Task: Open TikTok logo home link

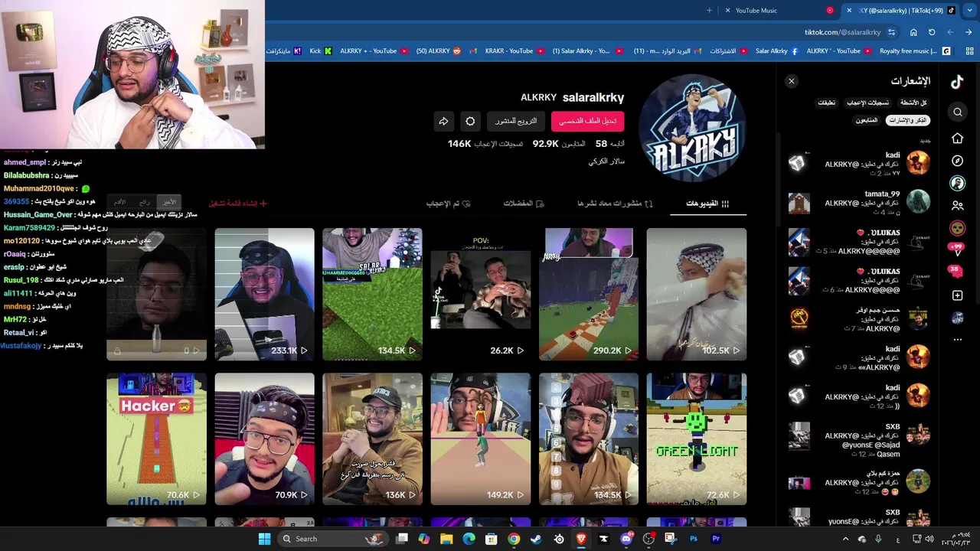Action: pos(957,82)
